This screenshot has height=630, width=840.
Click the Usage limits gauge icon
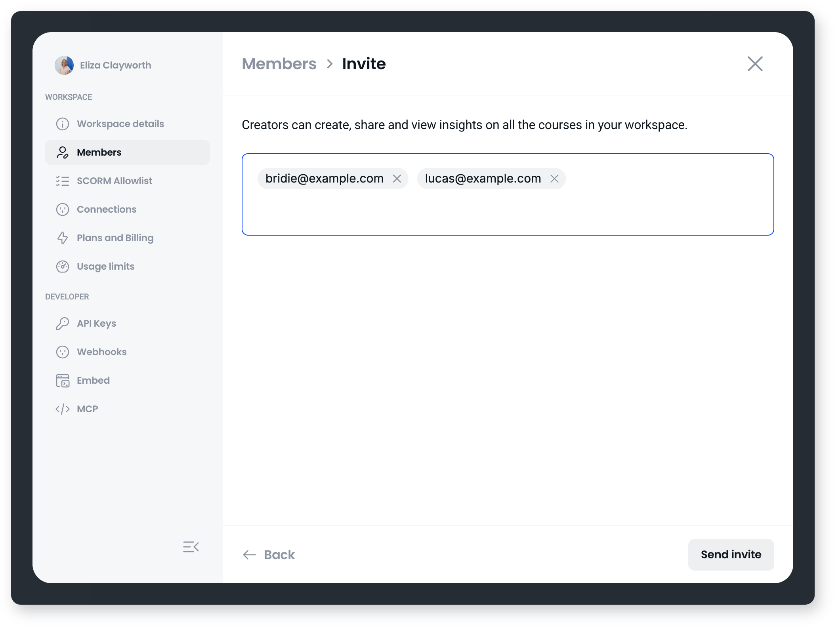pyautogui.click(x=63, y=266)
